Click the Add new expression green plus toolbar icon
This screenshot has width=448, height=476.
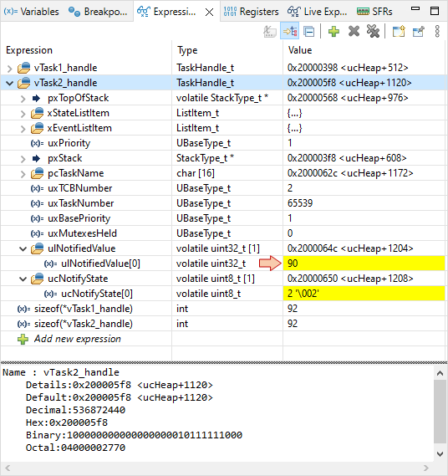333,31
